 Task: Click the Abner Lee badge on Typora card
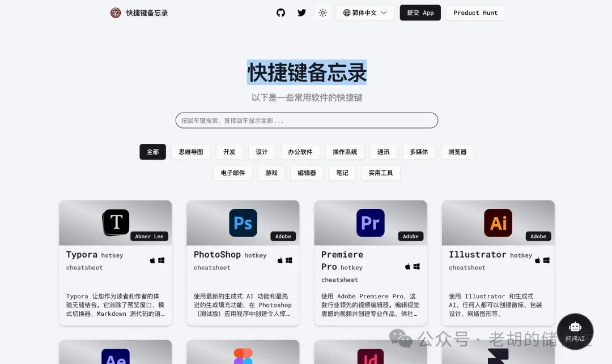(x=149, y=237)
